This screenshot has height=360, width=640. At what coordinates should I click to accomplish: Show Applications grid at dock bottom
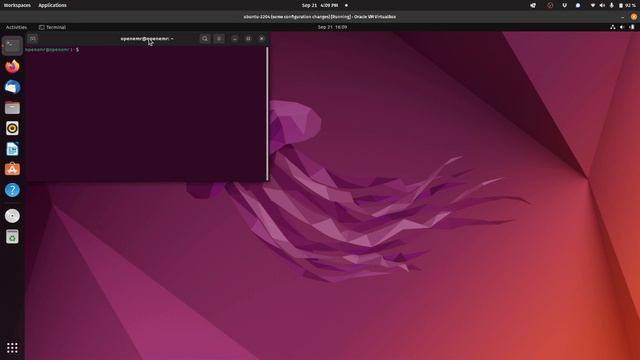click(x=12, y=348)
